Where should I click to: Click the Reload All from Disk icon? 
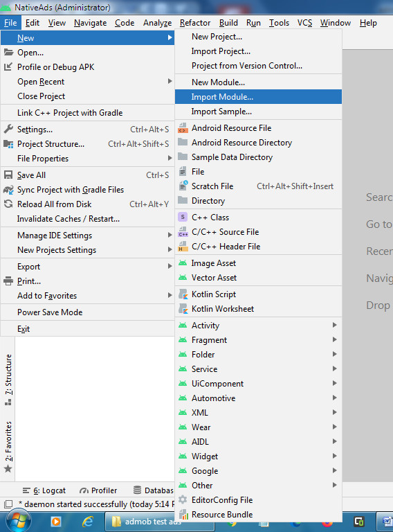pyautogui.click(x=8, y=204)
